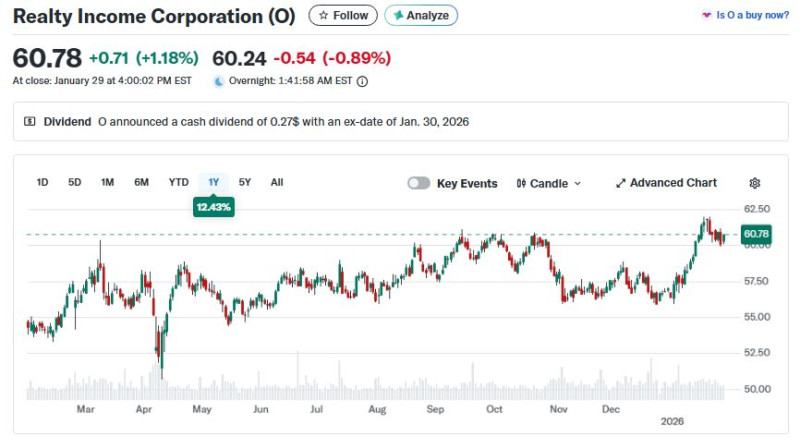Click the Jul x-axis label
The height and width of the screenshot is (438, 800).
[x=316, y=409]
